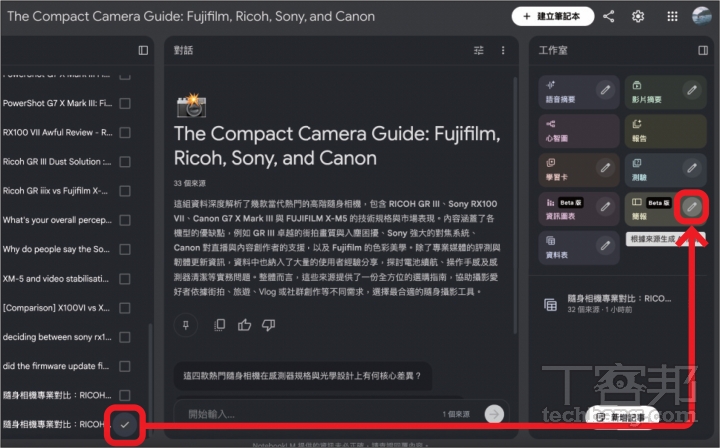Open the account avatar menu
The image size is (720, 448).
[x=702, y=16]
